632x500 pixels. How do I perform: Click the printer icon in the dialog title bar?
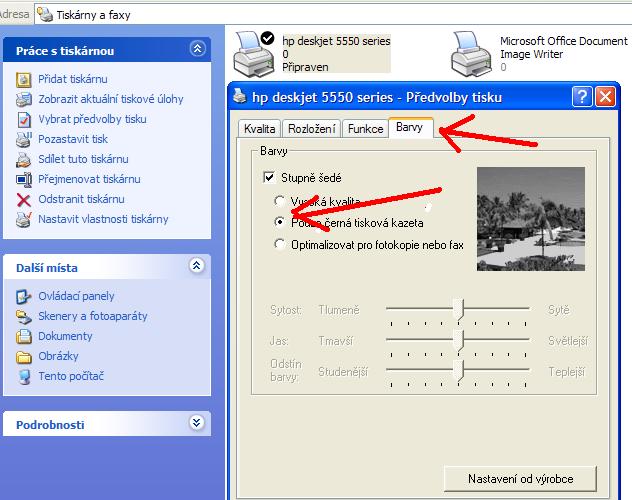240,97
